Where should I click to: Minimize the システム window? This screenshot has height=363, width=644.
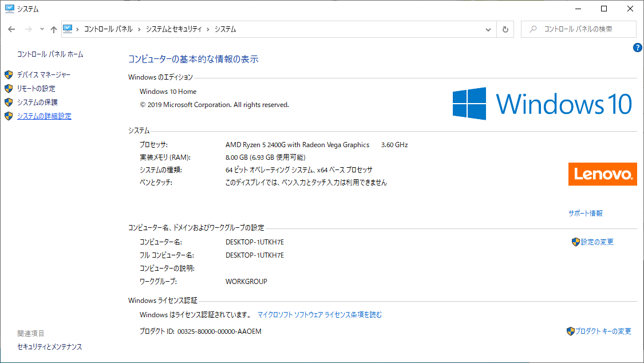(578, 9)
